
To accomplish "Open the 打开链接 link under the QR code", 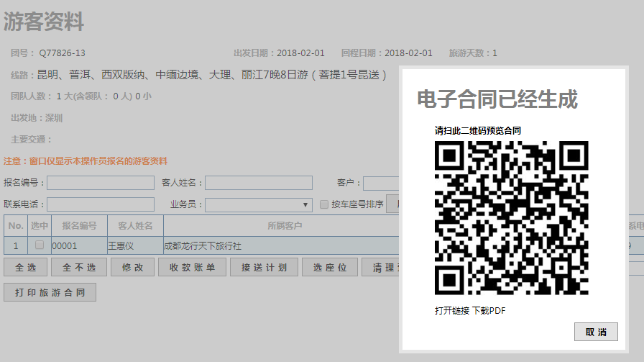I will click(x=452, y=311).
